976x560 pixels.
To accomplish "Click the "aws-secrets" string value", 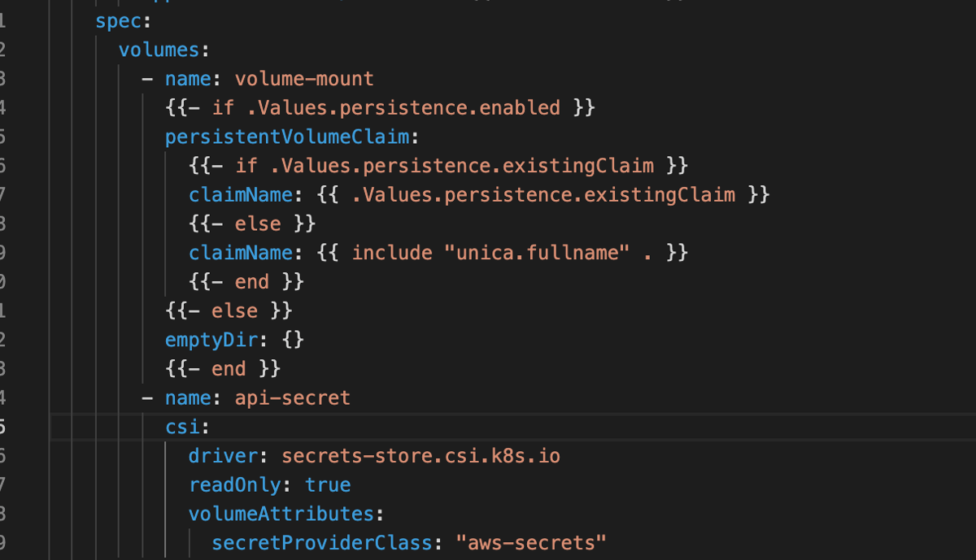I will (x=538, y=543).
